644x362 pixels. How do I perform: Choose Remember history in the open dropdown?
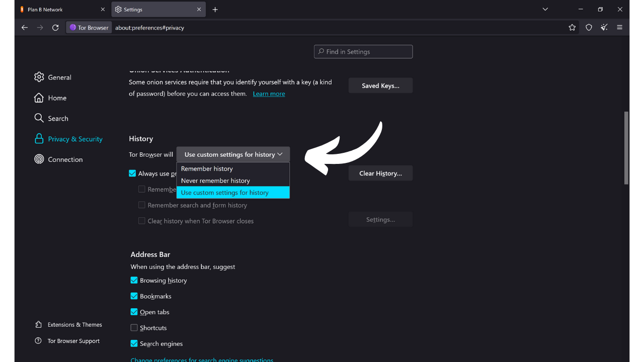click(x=206, y=168)
